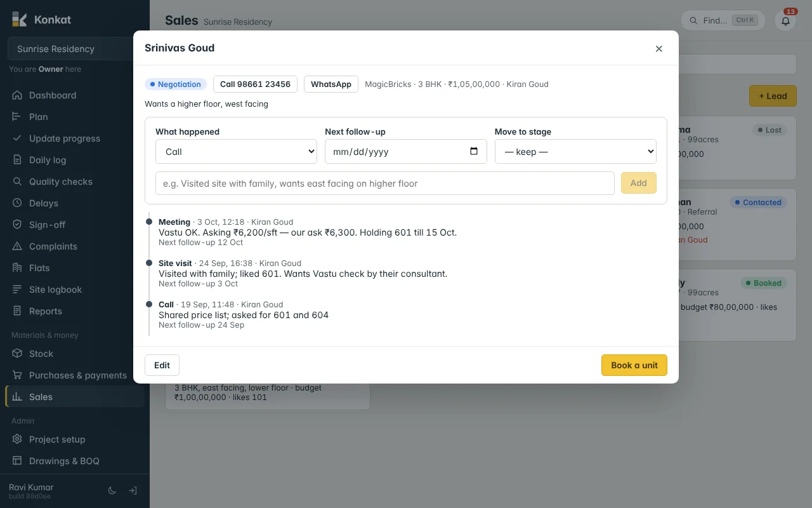
Task: Click the Reports document icon
Action: tap(17, 311)
